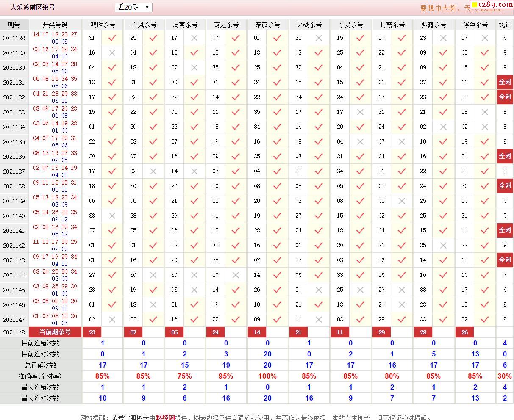Viewport: 514px width, 420px height.
Task: Click the 浮萍杀号 column header
Action: coord(475,25)
